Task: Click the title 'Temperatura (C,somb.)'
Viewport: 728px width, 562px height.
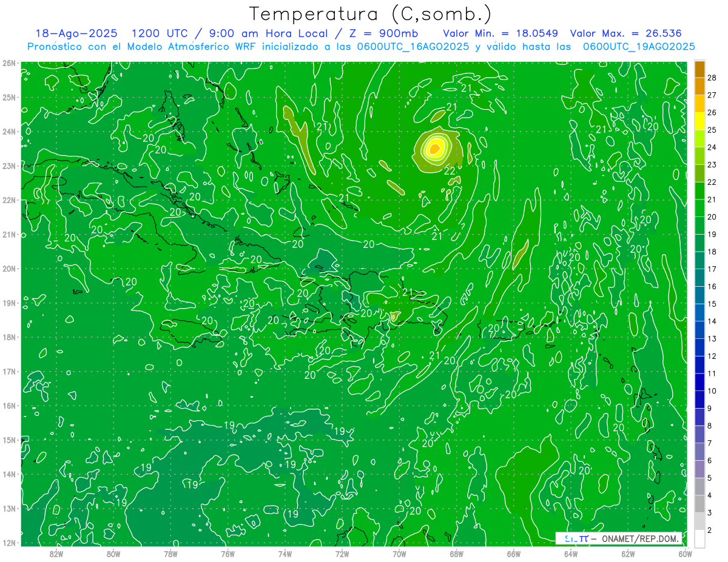Action: click(x=371, y=14)
